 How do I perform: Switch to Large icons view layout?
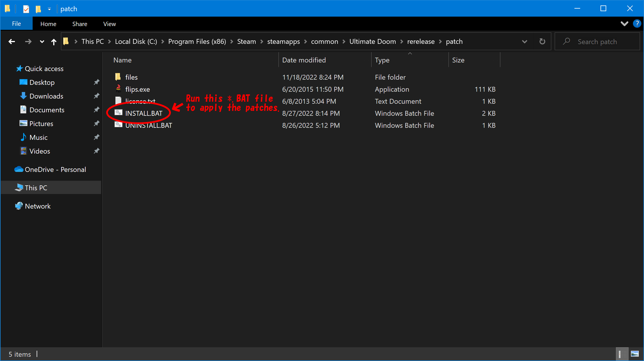[x=635, y=354]
